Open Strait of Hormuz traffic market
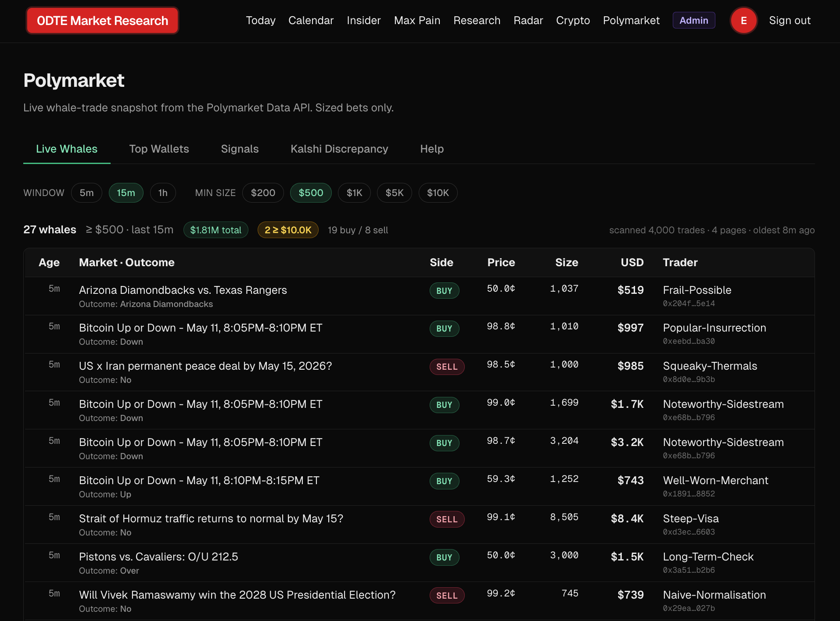This screenshot has width=840, height=621. click(211, 518)
